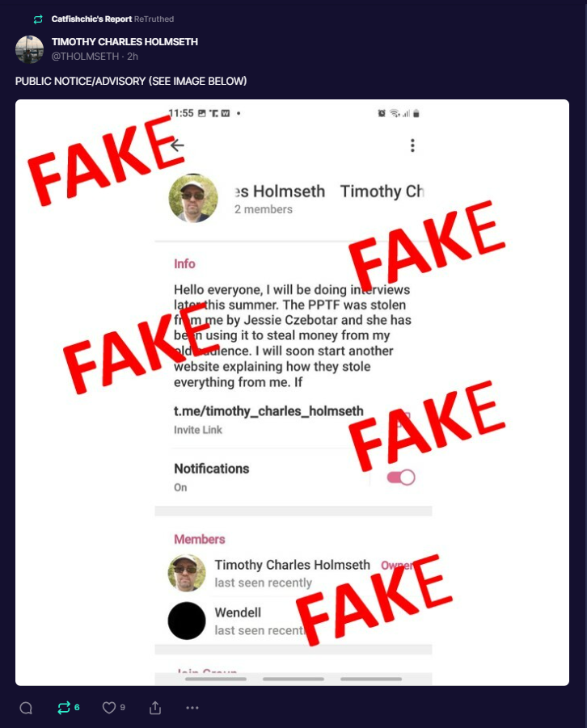Click the t.me/timothy_charles_holmseth invite link
The height and width of the screenshot is (728, 587).
(x=268, y=411)
